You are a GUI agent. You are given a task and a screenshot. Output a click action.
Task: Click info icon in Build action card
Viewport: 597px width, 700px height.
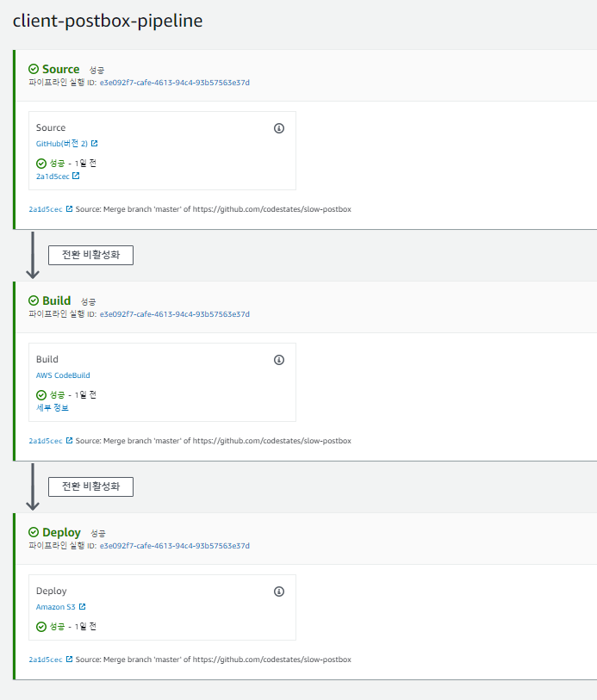click(x=278, y=360)
